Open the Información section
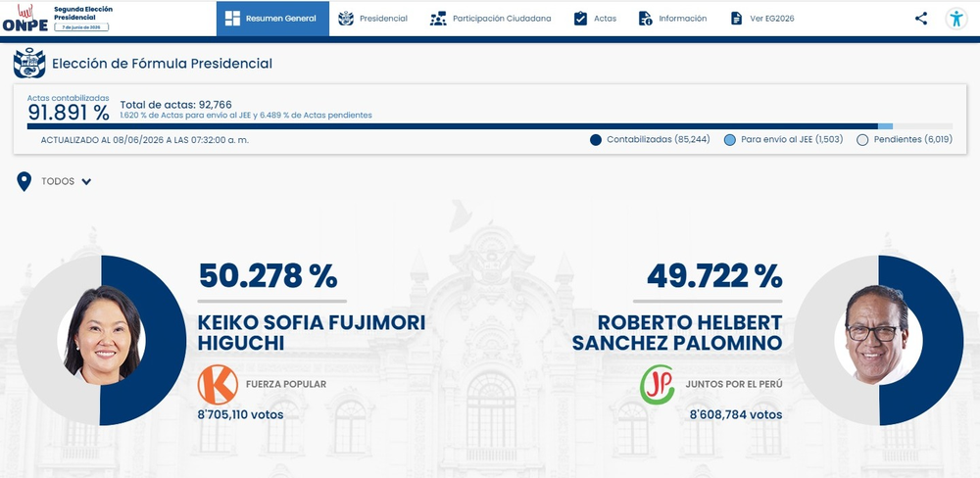Screen dimensions: 980x478 click(672, 19)
